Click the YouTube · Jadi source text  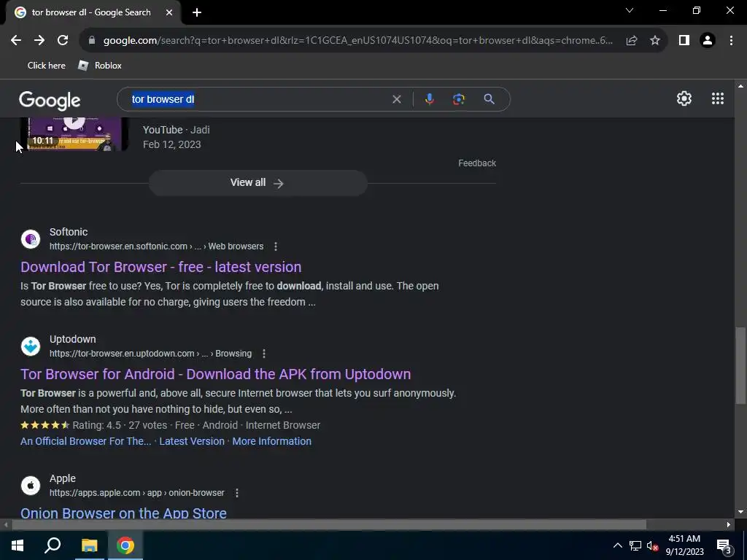pyautogui.click(x=177, y=130)
